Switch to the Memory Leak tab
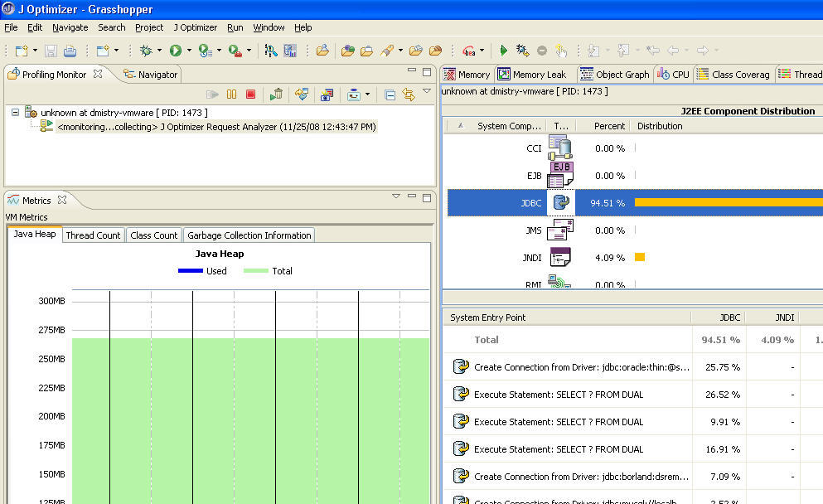This screenshot has height=504, width=823. click(533, 75)
